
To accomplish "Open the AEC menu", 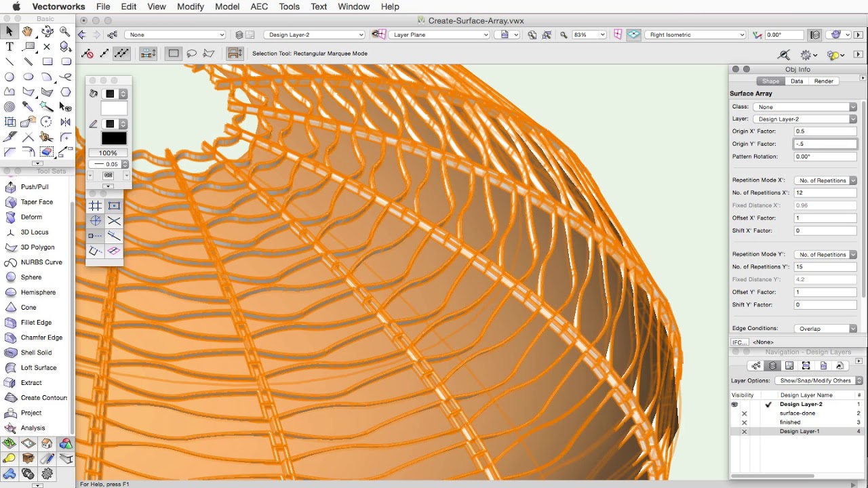I will click(x=259, y=7).
